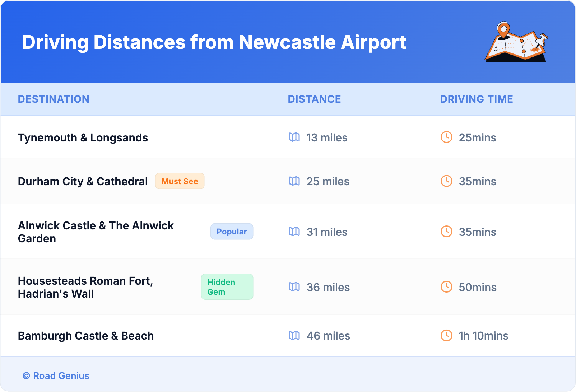Image resolution: width=576 pixels, height=392 pixels.
Task: Click the Popular badge
Action: click(232, 232)
